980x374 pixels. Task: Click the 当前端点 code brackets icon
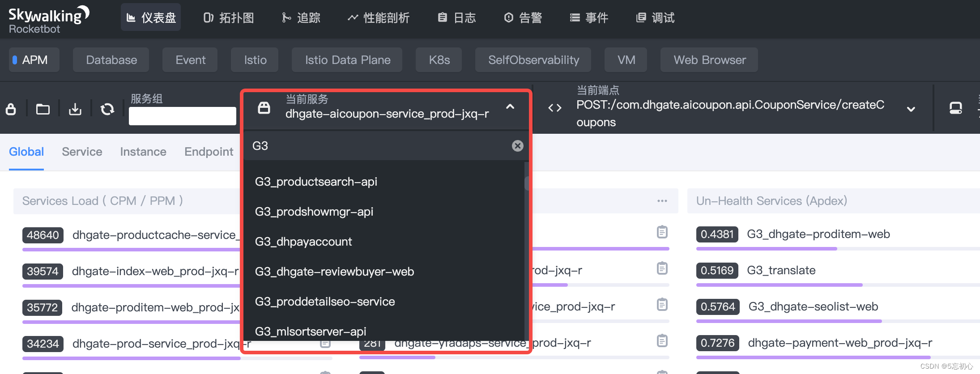point(555,108)
